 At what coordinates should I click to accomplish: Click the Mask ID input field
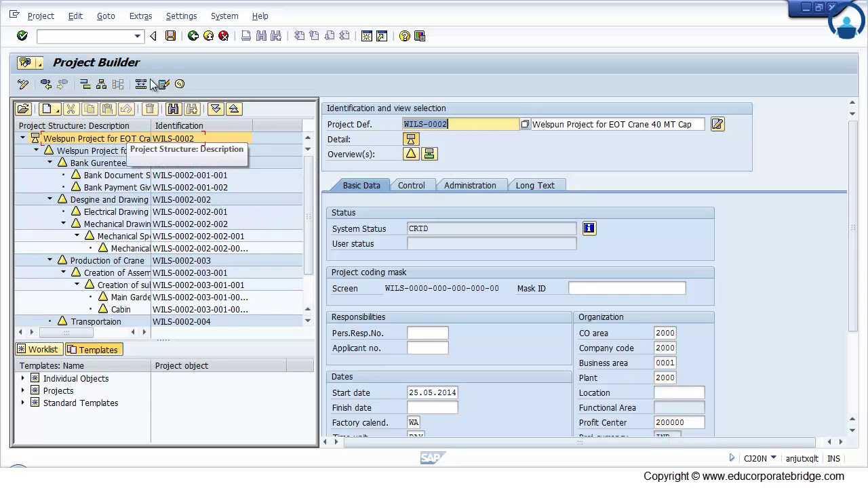(x=627, y=288)
